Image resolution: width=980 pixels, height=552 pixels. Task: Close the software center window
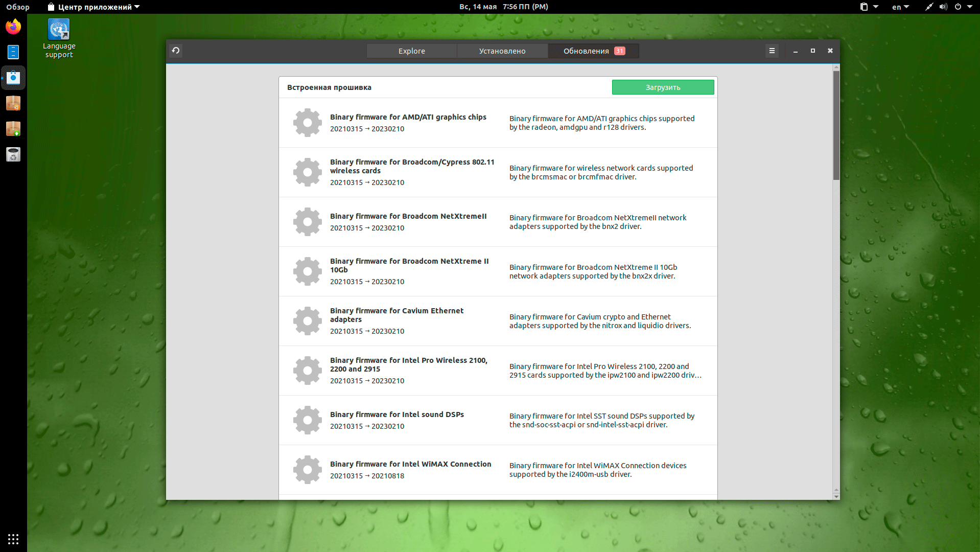(x=830, y=51)
